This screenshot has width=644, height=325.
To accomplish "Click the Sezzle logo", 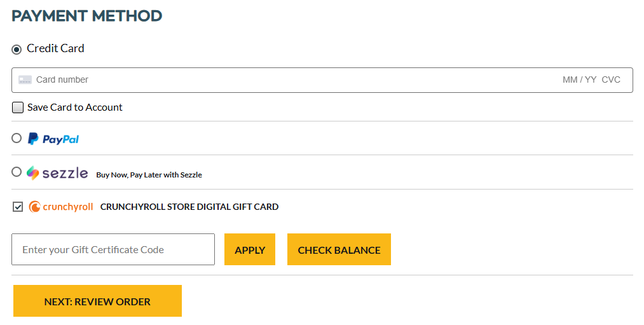I will [x=57, y=172].
